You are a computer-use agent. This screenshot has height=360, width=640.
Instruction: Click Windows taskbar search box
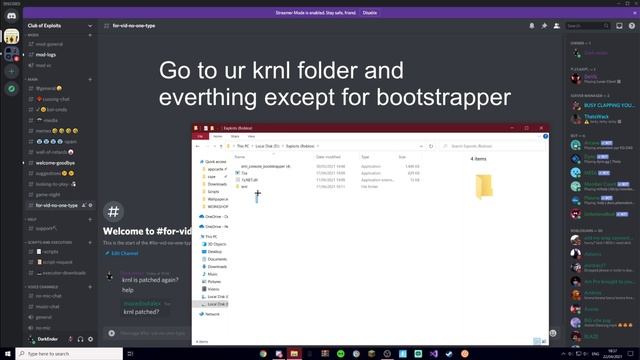69,353
